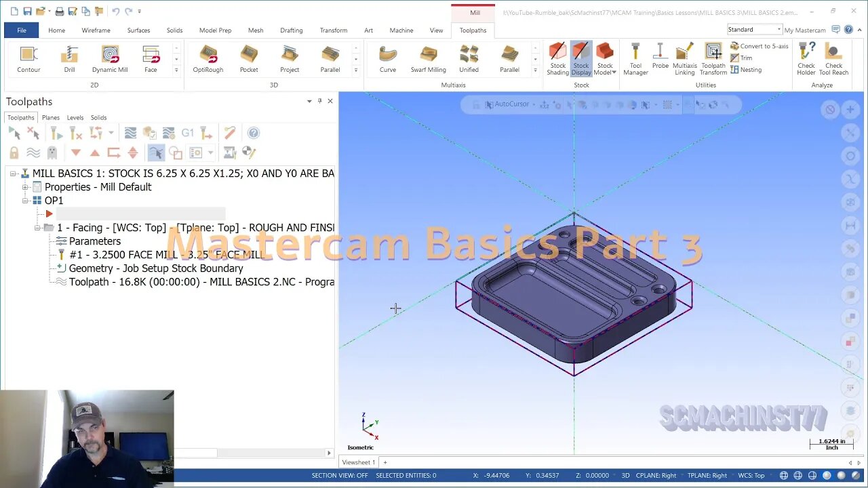Switch to the Planes panel tab
The height and width of the screenshot is (488, 868).
[x=51, y=117]
